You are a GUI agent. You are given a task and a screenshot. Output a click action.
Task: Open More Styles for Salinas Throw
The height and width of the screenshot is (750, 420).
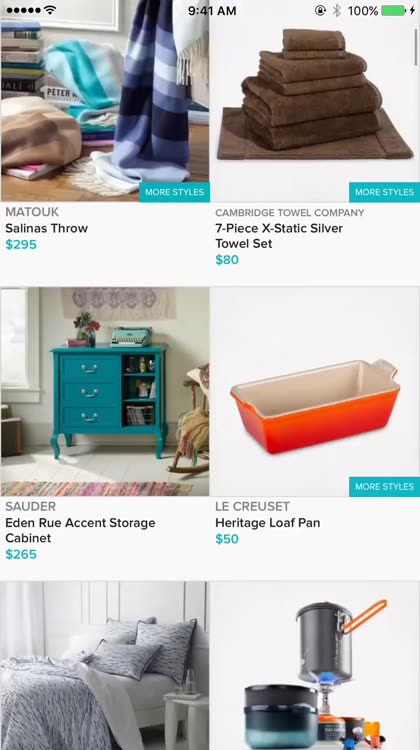[175, 192]
